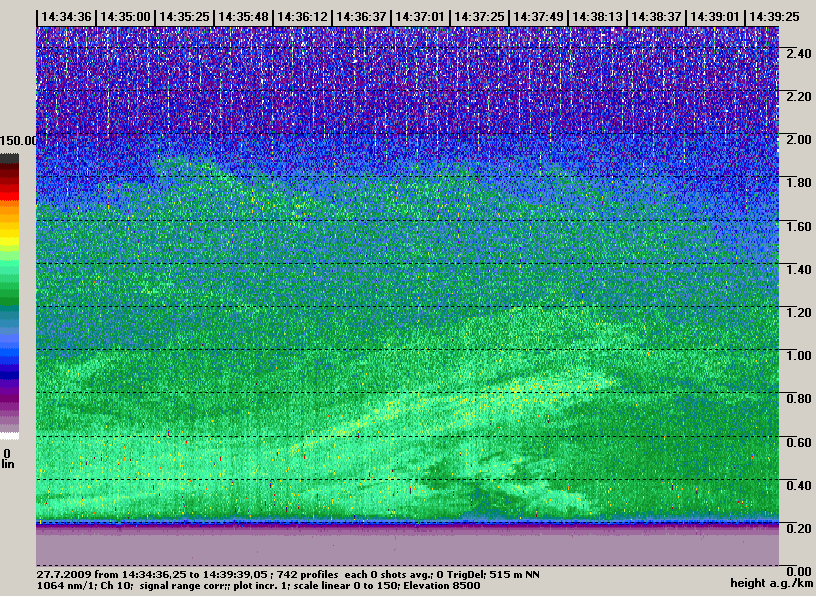Click the 14:39:25 time axis label
This screenshot has width=816, height=597.
(x=774, y=17)
